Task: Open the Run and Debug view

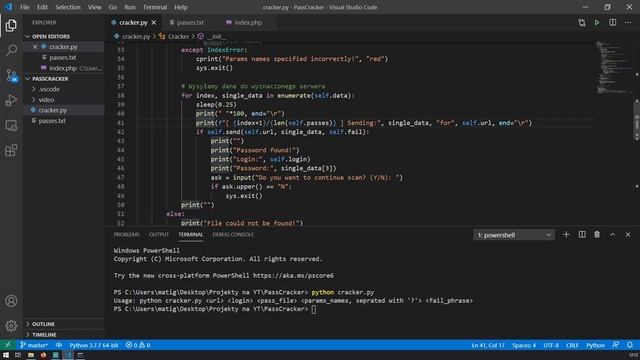Action: click(11, 100)
